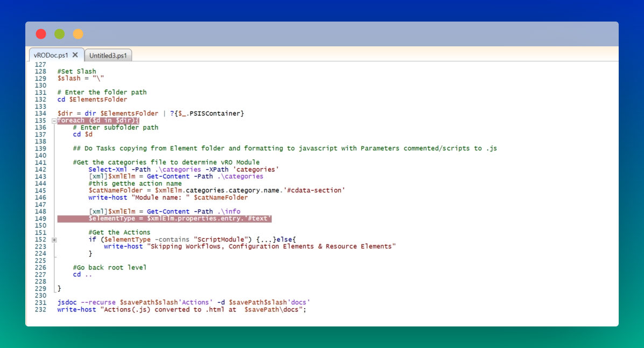The image size is (644, 348).
Task: Click the #Set Slash comment
Action: 77,71
